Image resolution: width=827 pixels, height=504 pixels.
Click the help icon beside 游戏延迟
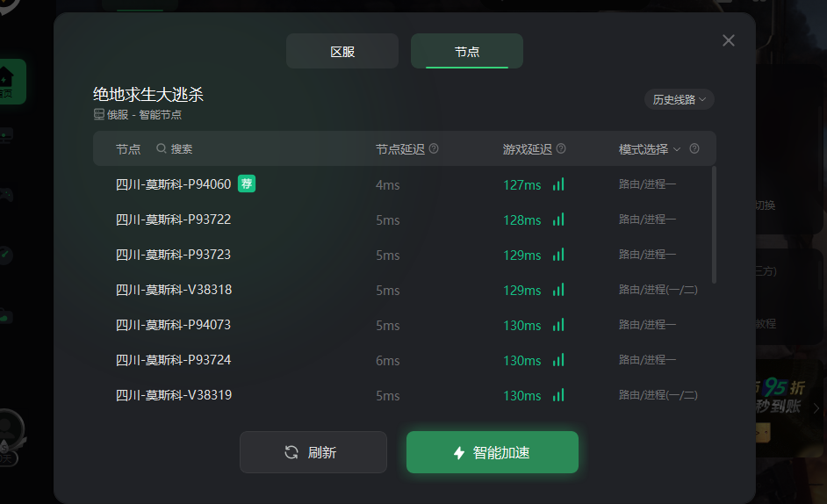click(561, 148)
